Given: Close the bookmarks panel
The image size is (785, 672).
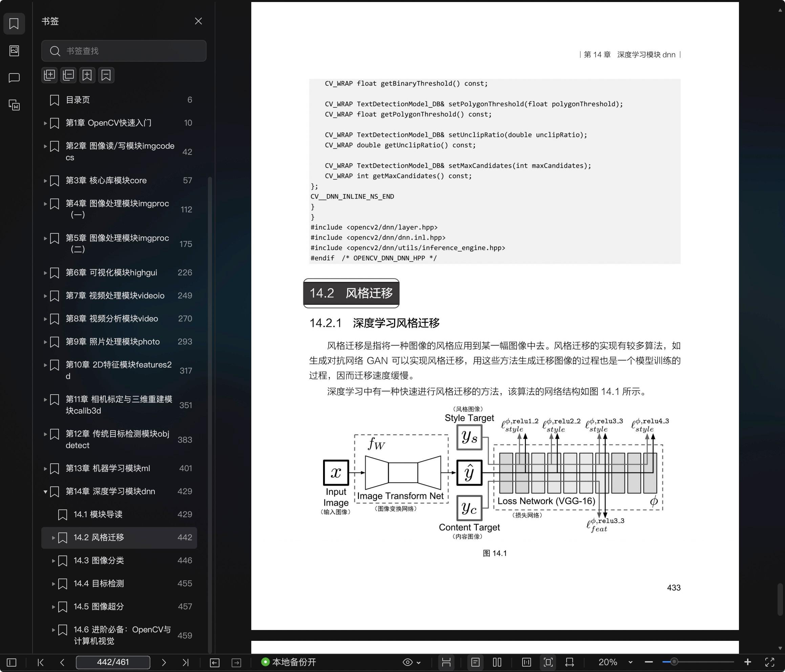Looking at the screenshot, I should 198,21.
